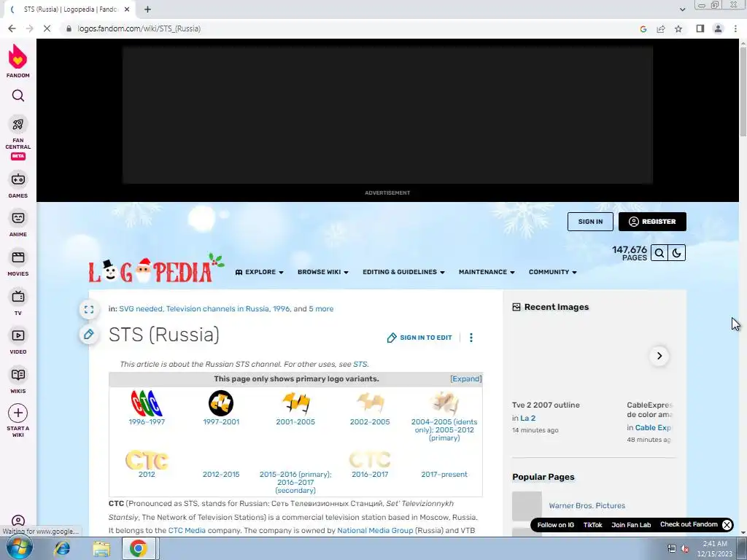Image resolution: width=747 pixels, height=560 pixels.
Task: Open the SVG needed category link
Action: click(x=141, y=308)
